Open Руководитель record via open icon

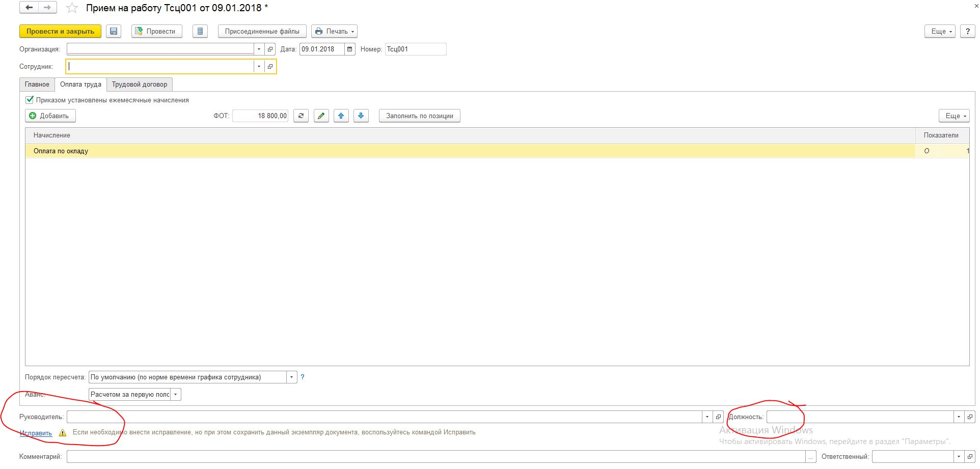(x=718, y=417)
